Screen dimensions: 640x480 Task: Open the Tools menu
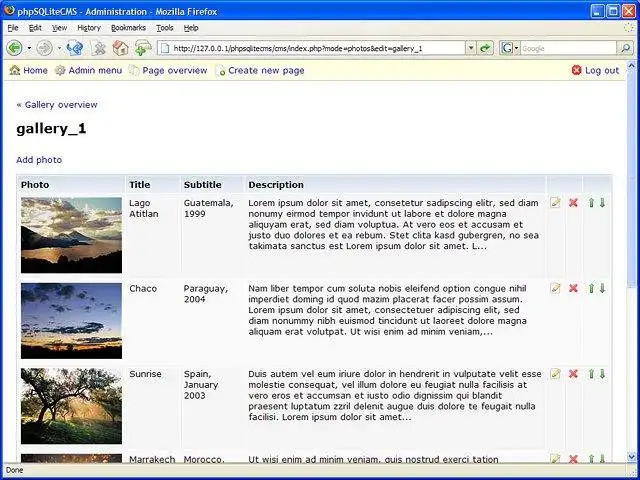[x=165, y=28]
